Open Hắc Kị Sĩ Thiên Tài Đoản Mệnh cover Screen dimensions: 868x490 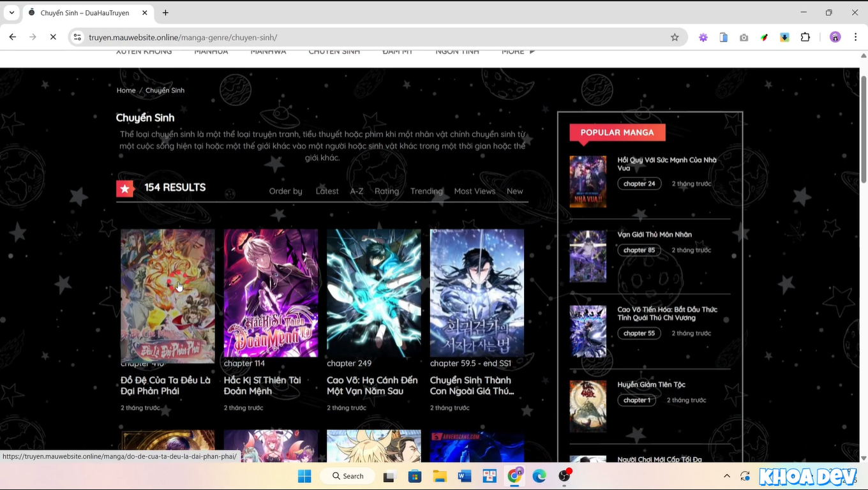click(271, 293)
